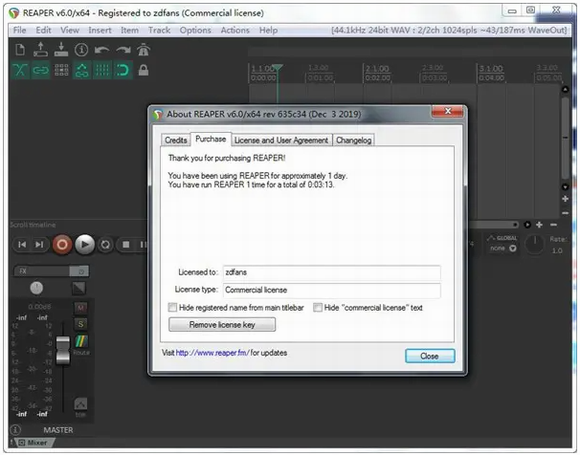Switch to the Credits tab
The width and height of the screenshot is (580, 455).
point(176,140)
